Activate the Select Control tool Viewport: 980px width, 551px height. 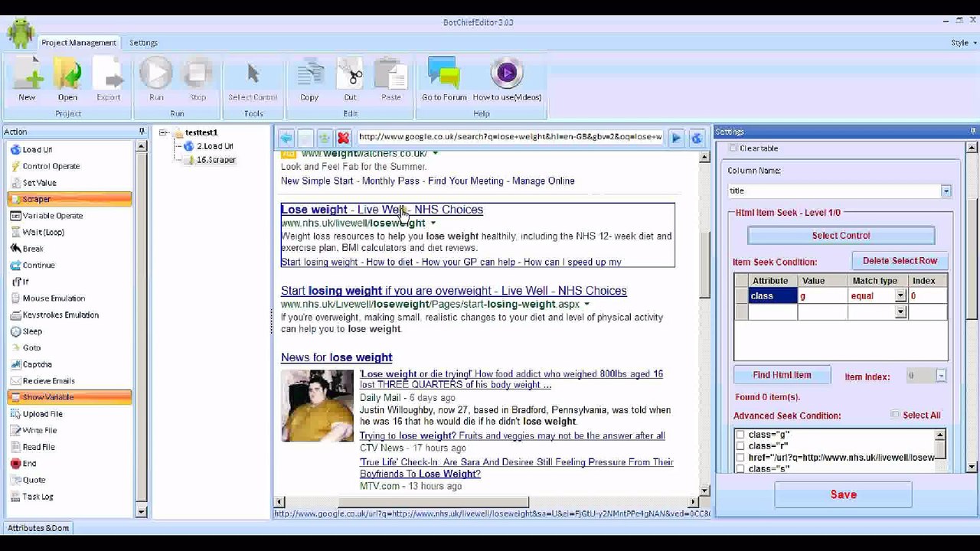(x=253, y=79)
